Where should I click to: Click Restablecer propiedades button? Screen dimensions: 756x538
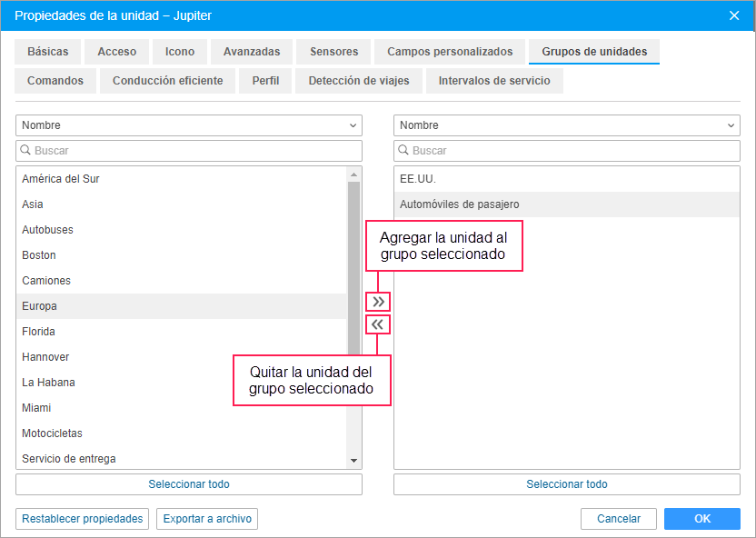(x=83, y=519)
